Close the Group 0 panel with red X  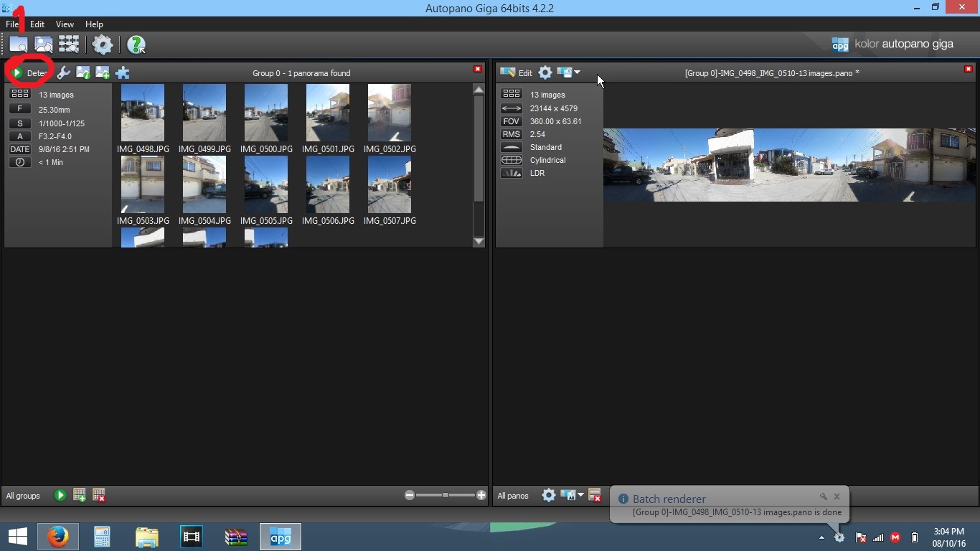(x=477, y=69)
